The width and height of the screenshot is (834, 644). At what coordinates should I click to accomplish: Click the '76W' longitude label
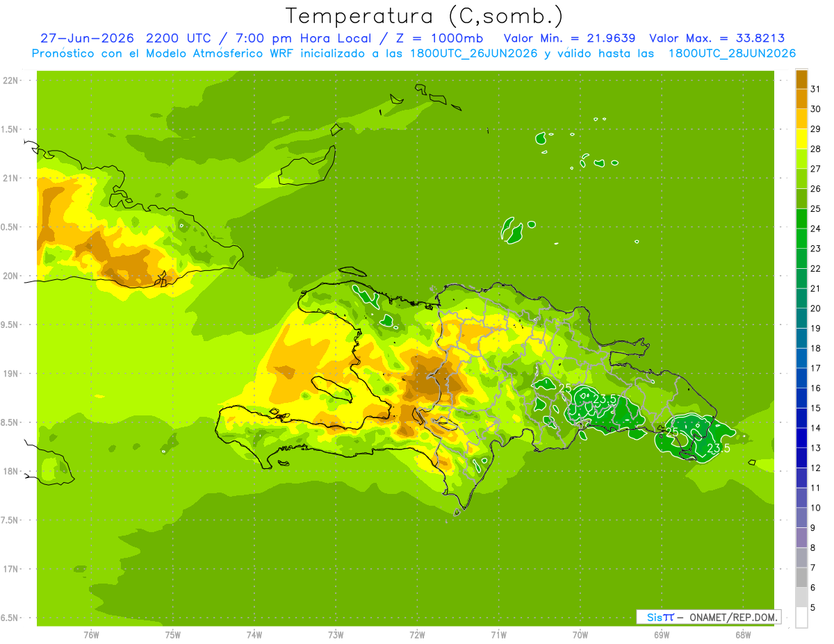pyautogui.click(x=91, y=636)
